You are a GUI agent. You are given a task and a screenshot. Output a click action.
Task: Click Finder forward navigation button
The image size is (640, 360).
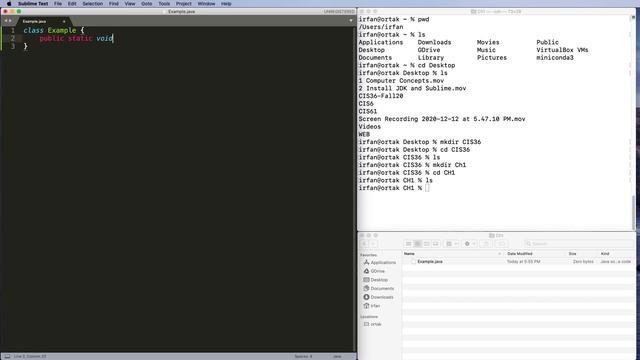(x=374, y=244)
